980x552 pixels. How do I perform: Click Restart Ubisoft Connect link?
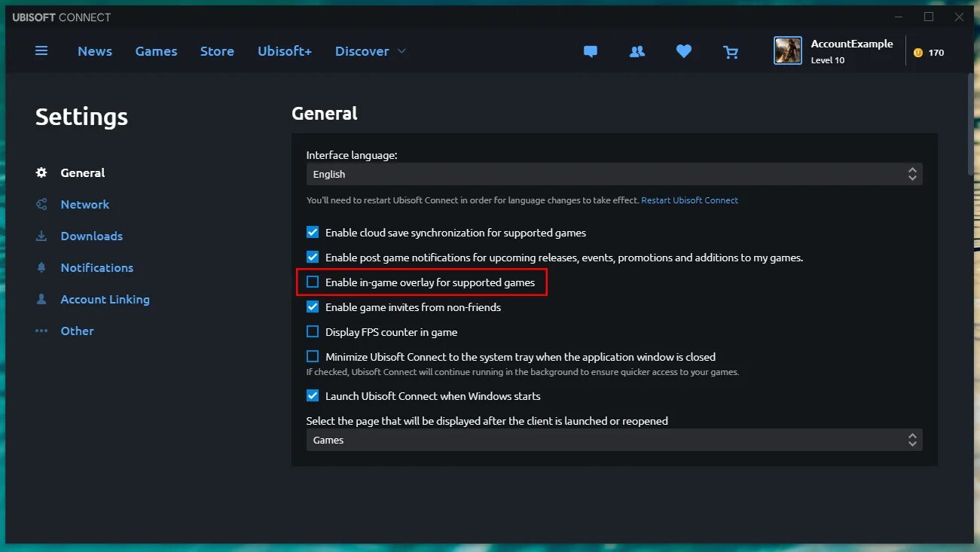pos(690,200)
